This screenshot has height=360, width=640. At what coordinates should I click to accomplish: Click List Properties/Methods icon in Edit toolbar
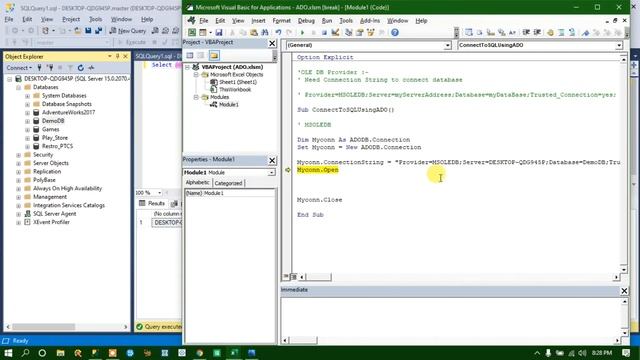[x=469, y=32]
